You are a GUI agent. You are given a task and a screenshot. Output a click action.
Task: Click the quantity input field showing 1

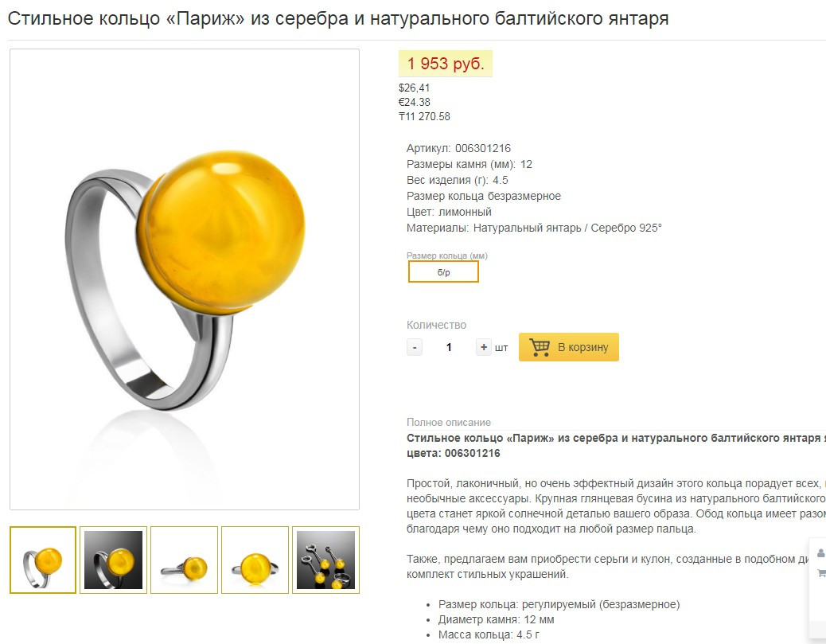point(449,347)
